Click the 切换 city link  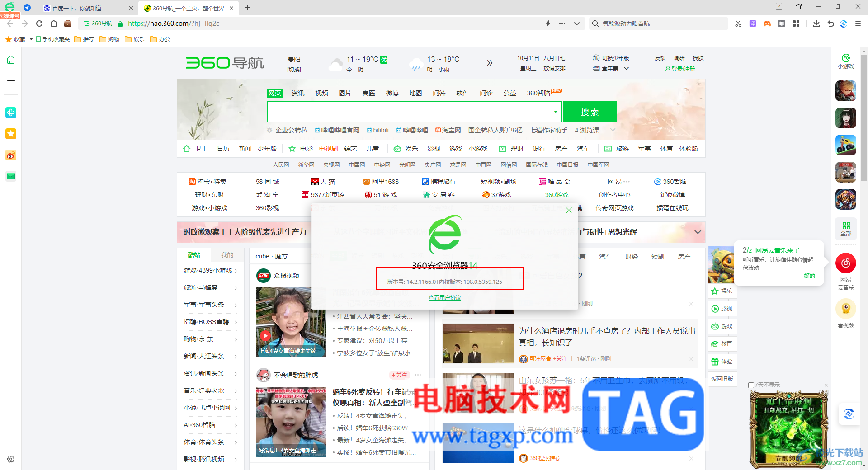point(294,70)
